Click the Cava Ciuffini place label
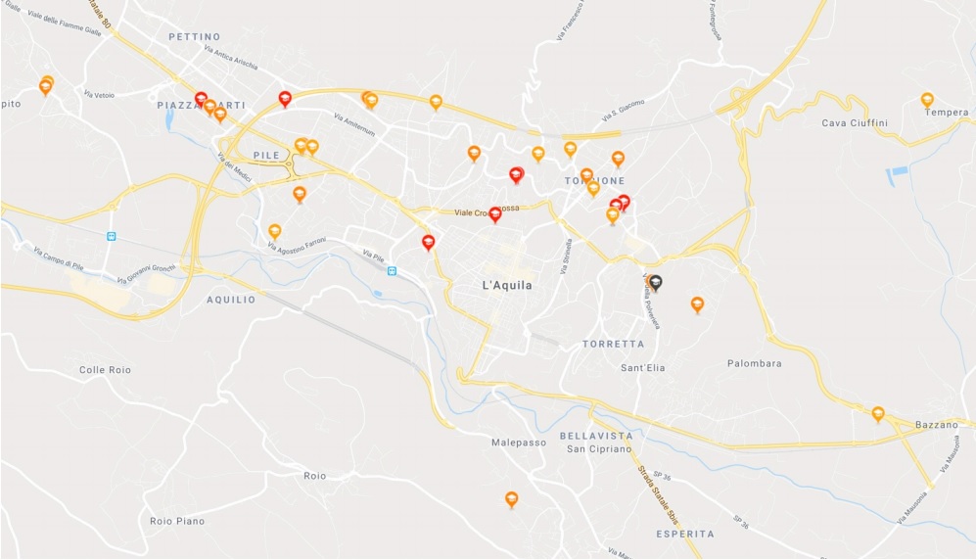Screen dimensions: 976x560 click(855, 123)
